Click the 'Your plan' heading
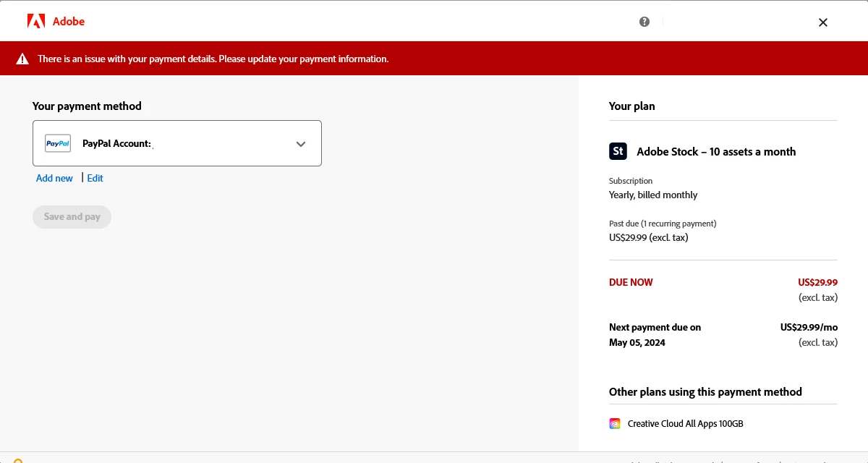 coord(631,106)
